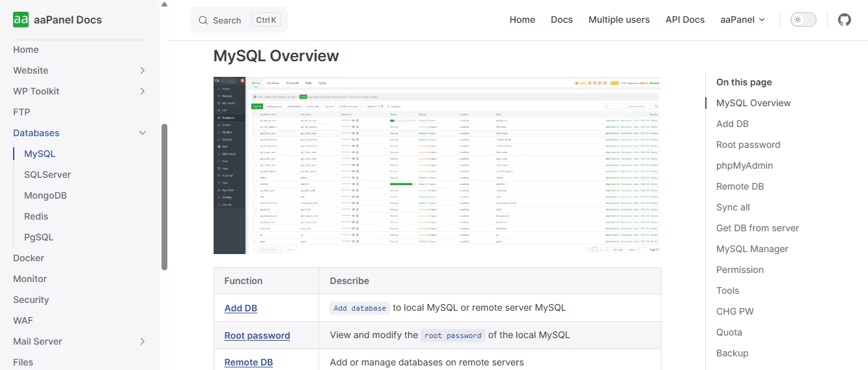Image resolution: width=868 pixels, height=370 pixels.
Task: Click the search magnifier icon
Action: tap(203, 20)
